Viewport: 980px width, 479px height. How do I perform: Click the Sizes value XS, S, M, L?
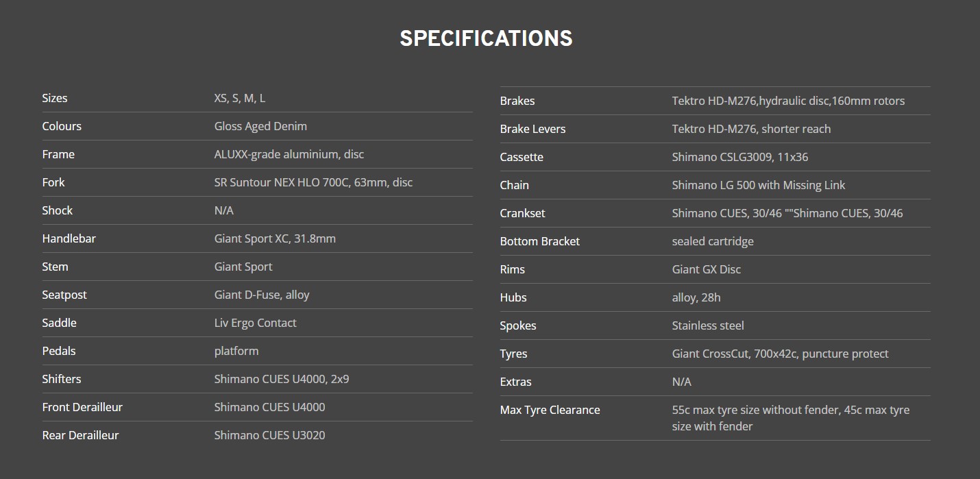(240, 98)
